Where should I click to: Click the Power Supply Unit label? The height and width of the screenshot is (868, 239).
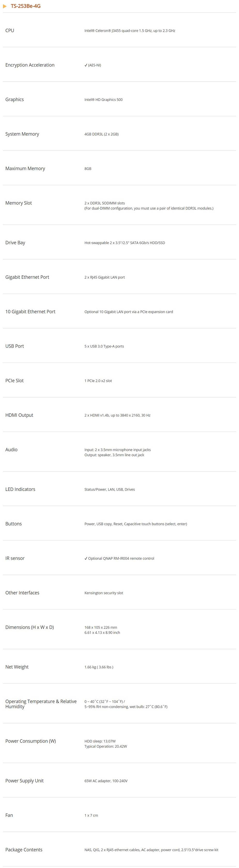24,781
